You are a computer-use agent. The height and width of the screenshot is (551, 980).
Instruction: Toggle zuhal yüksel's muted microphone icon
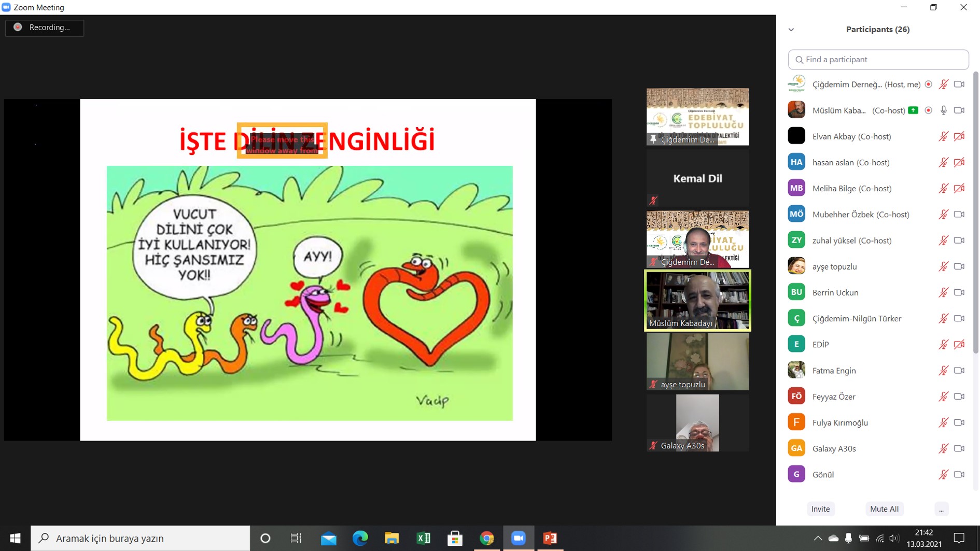(x=944, y=241)
